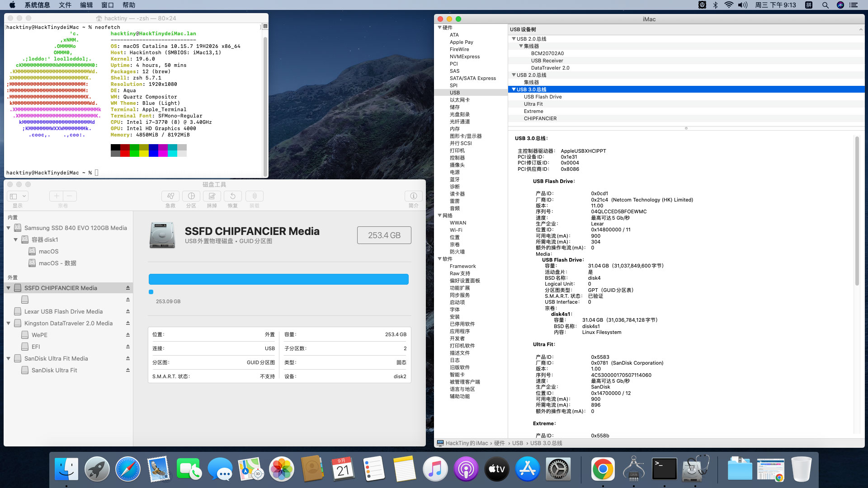Select the Wi-Fi item under 网络
Image resolution: width=868 pixels, height=488 pixels.
tap(456, 230)
